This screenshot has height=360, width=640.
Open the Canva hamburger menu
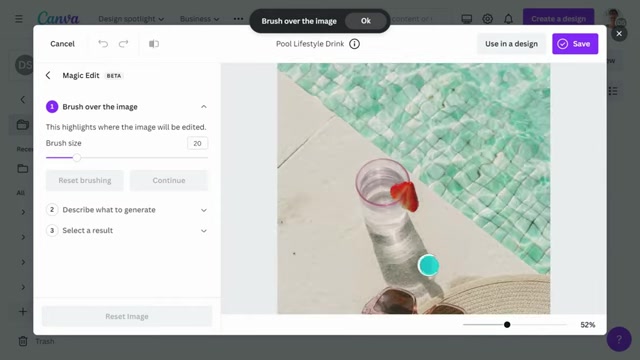click(x=19, y=19)
